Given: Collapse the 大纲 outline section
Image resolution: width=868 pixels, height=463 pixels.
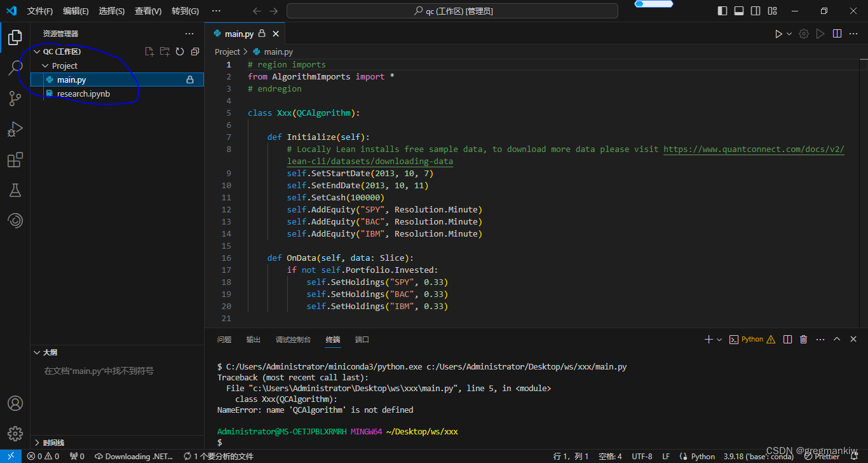Looking at the screenshot, I should (x=36, y=352).
